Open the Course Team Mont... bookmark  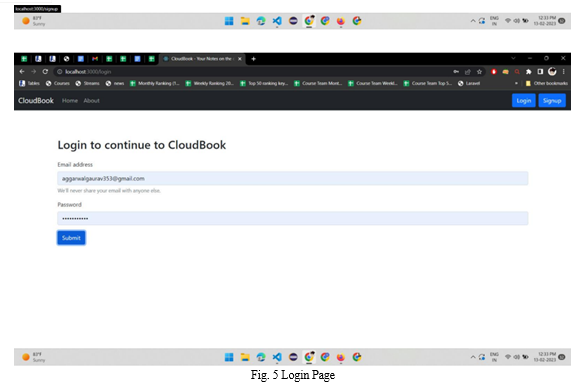pyautogui.click(x=318, y=83)
